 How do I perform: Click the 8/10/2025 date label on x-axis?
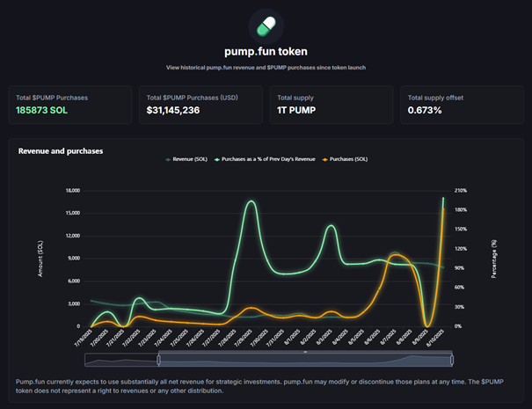pos(435,338)
